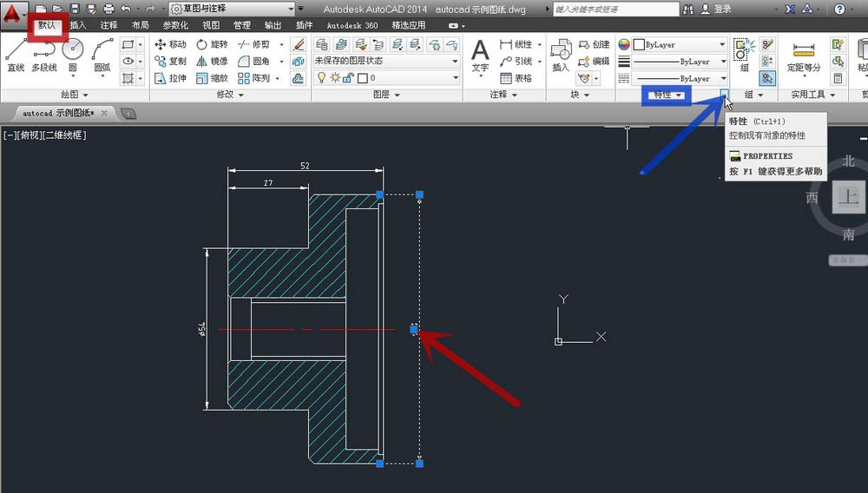Expand the 修改 panel
The height and width of the screenshot is (493, 868).
pos(230,95)
